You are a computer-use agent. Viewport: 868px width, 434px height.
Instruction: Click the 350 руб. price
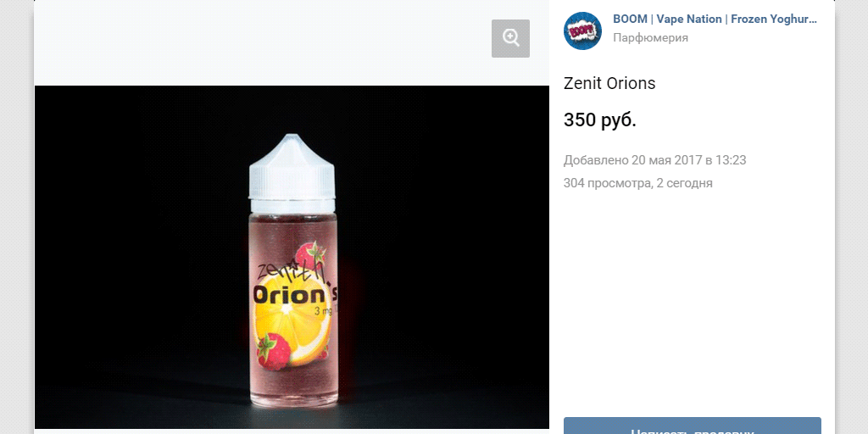tap(599, 120)
